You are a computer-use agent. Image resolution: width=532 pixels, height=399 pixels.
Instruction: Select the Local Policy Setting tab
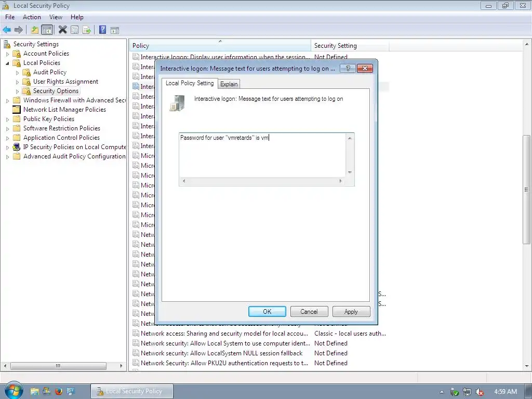[190, 83]
